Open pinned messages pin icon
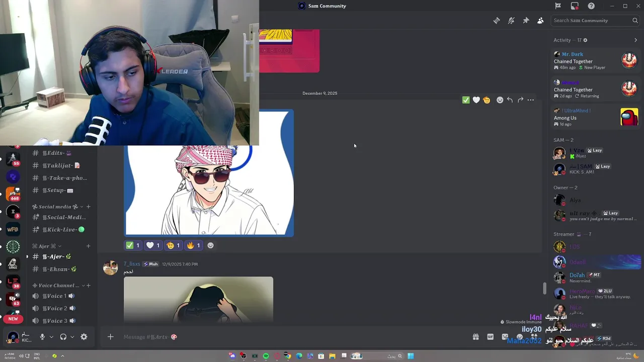The height and width of the screenshot is (362, 644). [x=526, y=21]
